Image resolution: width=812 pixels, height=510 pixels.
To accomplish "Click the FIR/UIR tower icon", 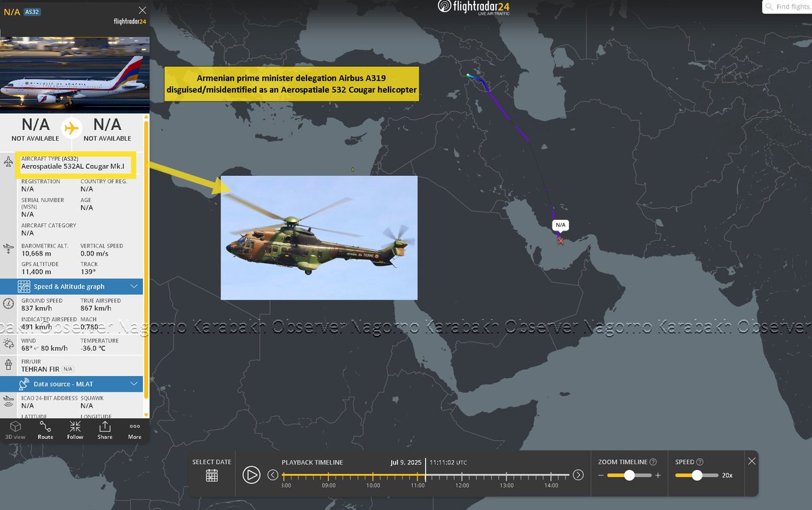I will (8, 365).
